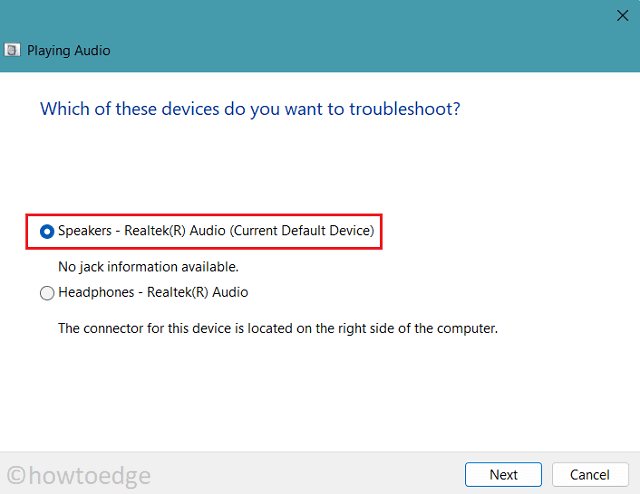Select the Speakers radio button
The width and height of the screenshot is (640, 494).
(47, 232)
